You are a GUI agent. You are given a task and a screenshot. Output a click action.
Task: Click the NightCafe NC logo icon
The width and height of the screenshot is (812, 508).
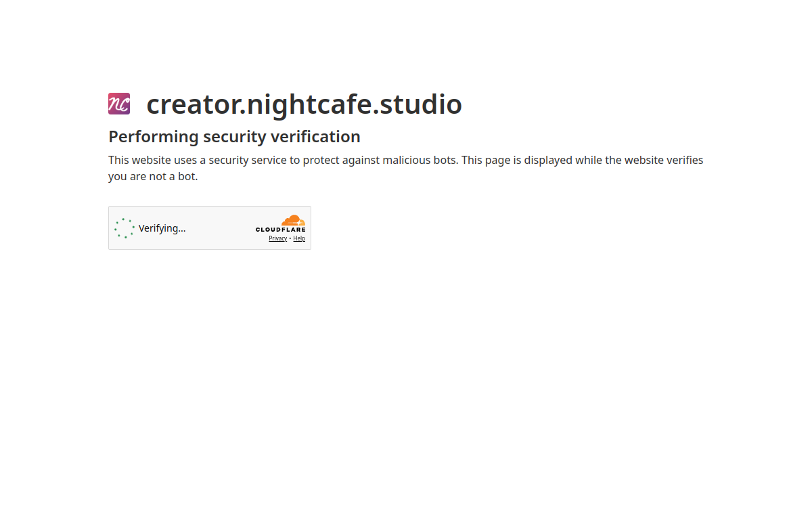tap(119, 104)
